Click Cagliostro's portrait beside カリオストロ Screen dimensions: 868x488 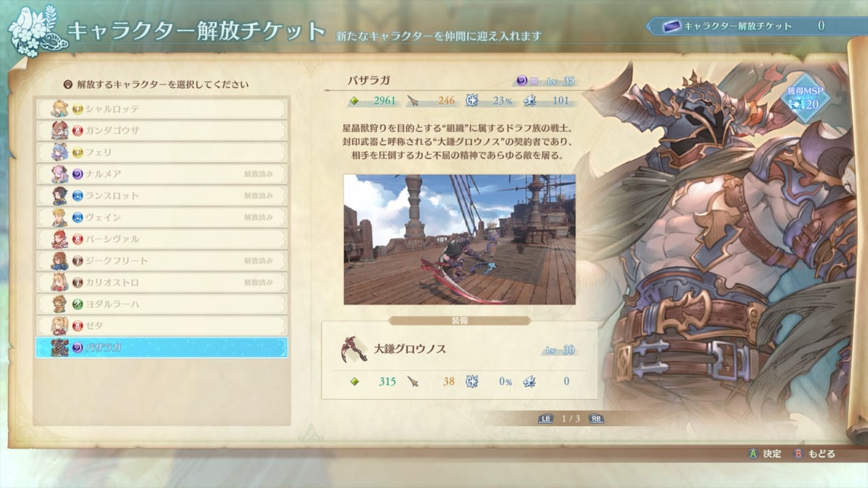(x=60, y=283)
